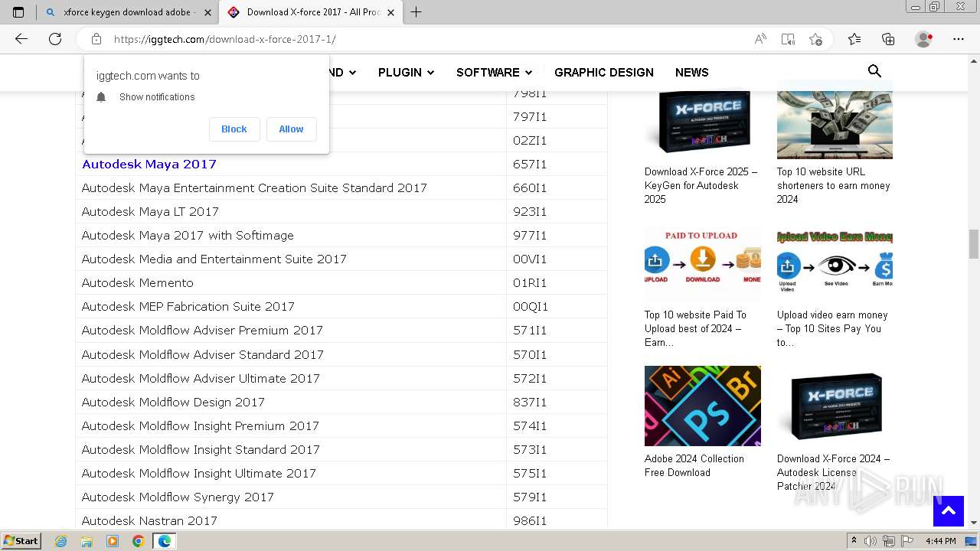Open Autodesk Maya 2017 link

pyautogui.click(x=149, y=164)
